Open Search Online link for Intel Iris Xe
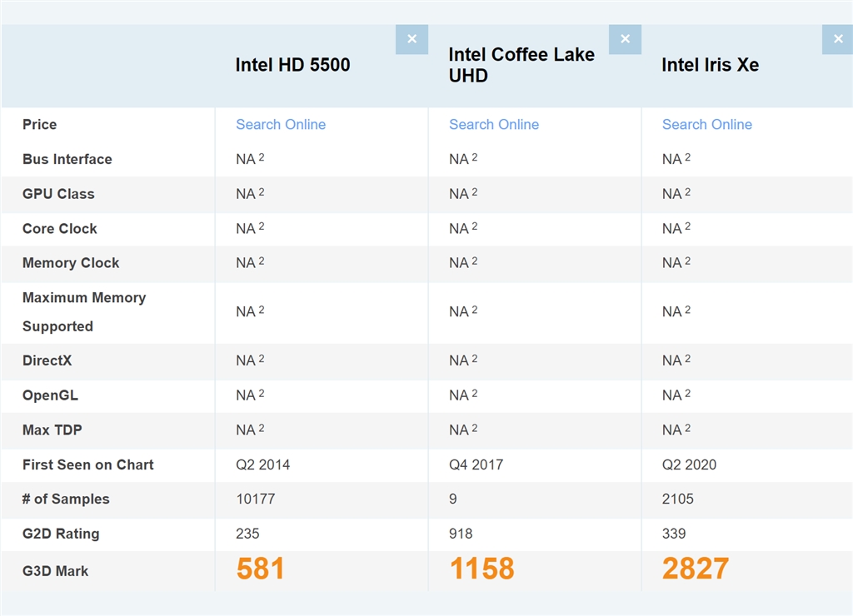 coord(707,125)
